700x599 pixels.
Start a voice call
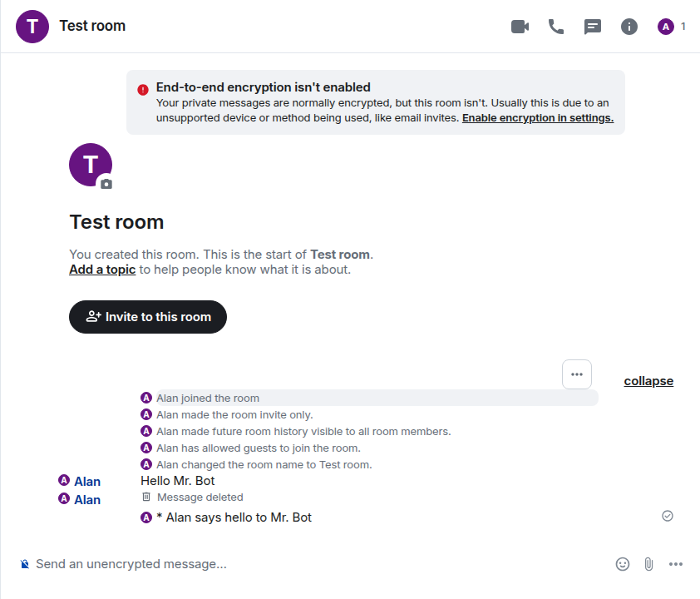point(556,27)
